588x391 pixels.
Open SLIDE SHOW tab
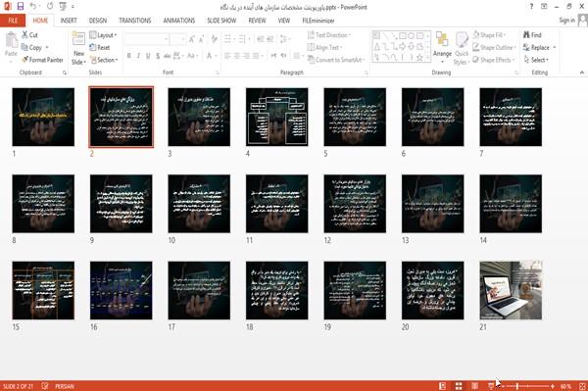coord(221,21)
